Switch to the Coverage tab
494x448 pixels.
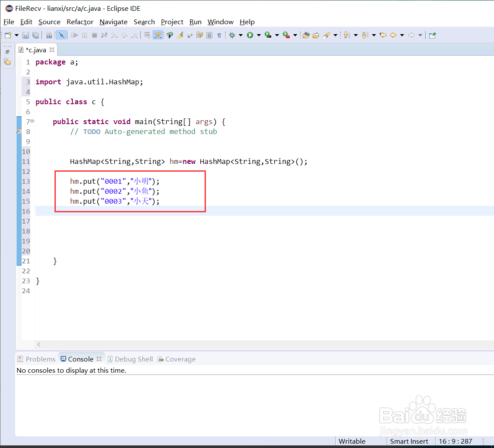[176, 359]
